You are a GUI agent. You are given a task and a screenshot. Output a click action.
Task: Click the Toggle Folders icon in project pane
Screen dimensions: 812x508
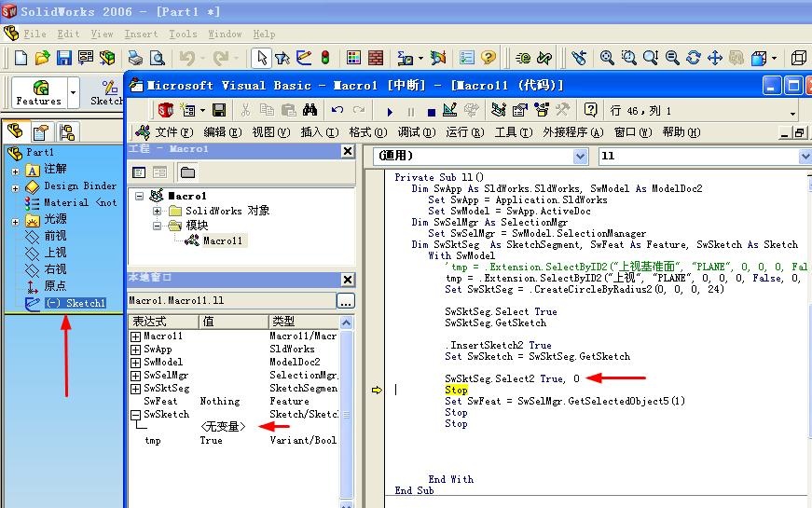click(188, 172)
